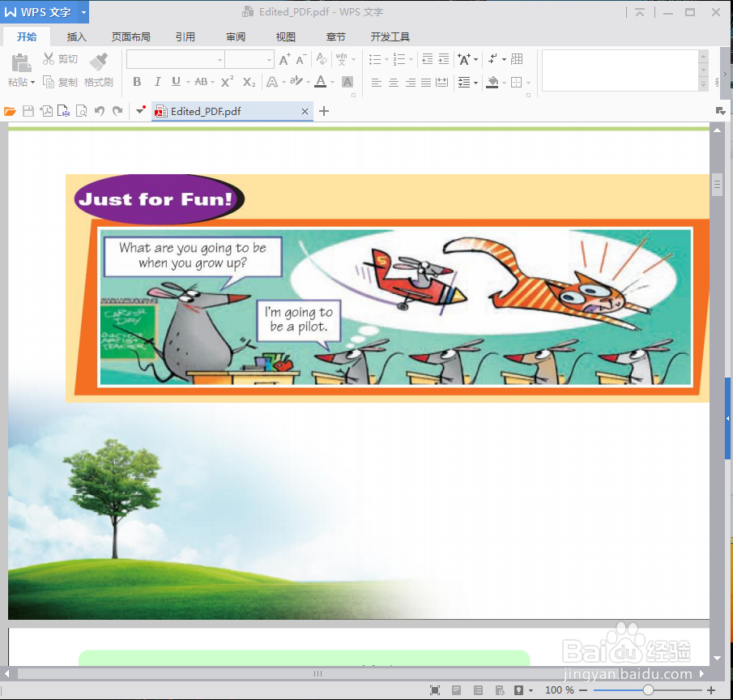Click decrease indent icon
733x700 pixels.
[428, 59]
